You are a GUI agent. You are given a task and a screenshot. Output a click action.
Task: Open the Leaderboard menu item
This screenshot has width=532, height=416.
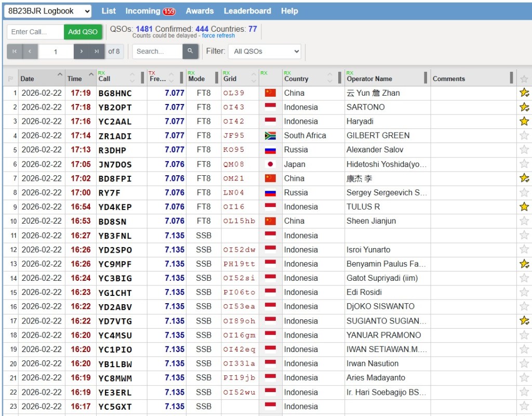(x=247, y=11)
